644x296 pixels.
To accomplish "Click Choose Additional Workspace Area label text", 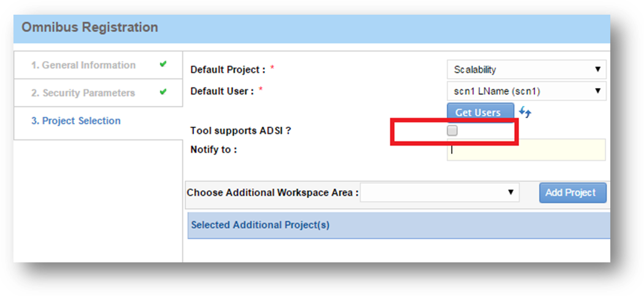I will point(272,193).
